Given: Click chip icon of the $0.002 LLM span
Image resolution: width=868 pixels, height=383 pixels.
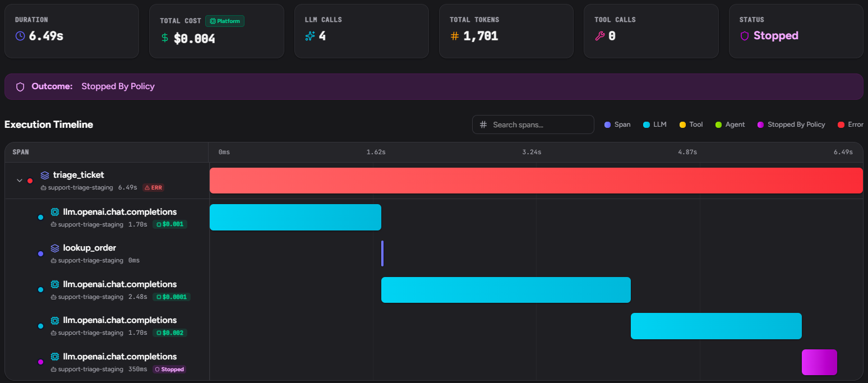Looking at the screenshot, I should point(55,320).
